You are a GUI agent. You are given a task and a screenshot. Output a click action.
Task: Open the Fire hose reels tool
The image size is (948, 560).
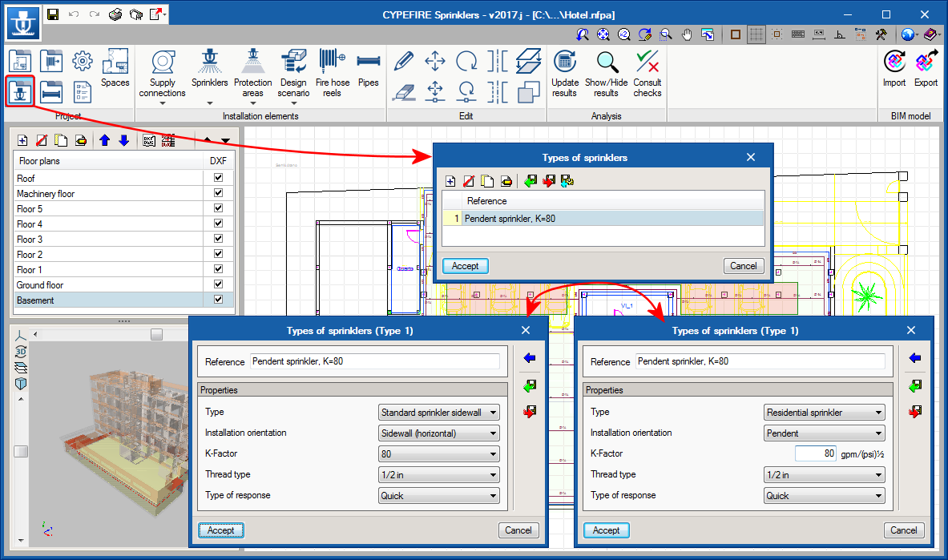[332, 72]
